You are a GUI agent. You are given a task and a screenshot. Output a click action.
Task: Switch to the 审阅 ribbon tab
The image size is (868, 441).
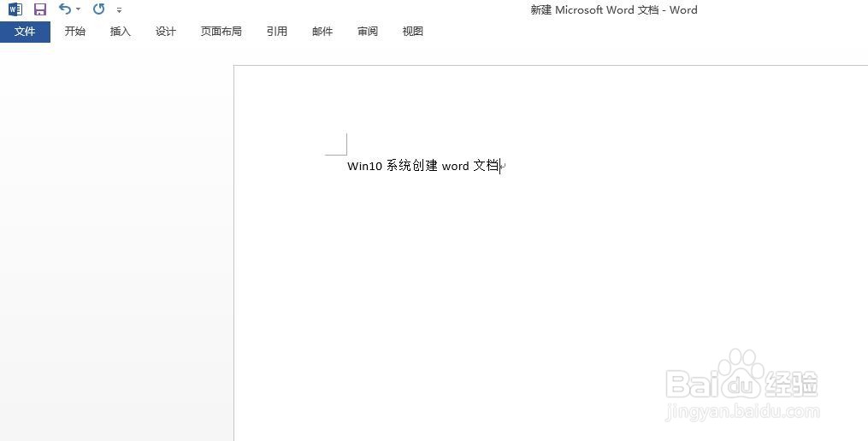(x=368, y=32)
